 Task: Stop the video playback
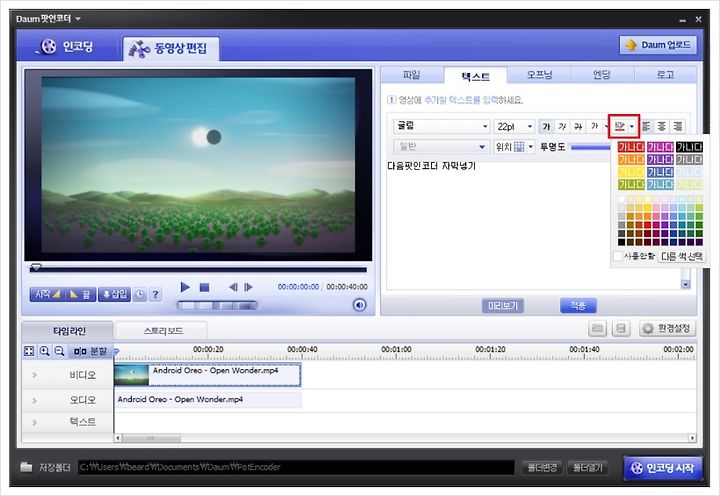(204, 287)
